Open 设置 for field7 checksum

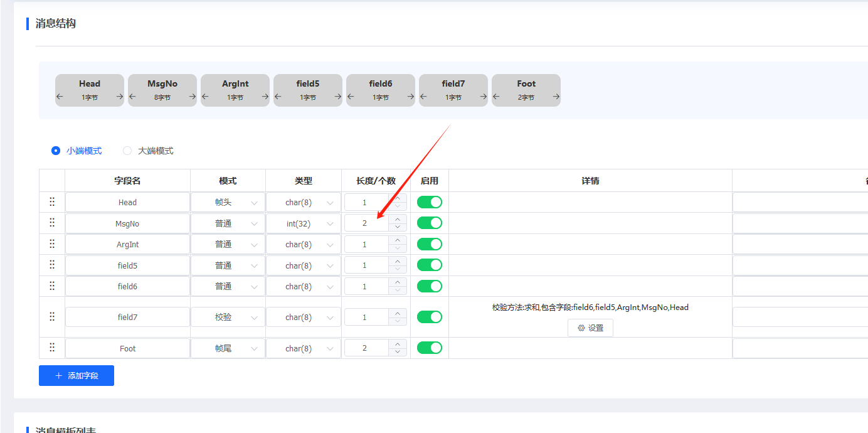590,328
